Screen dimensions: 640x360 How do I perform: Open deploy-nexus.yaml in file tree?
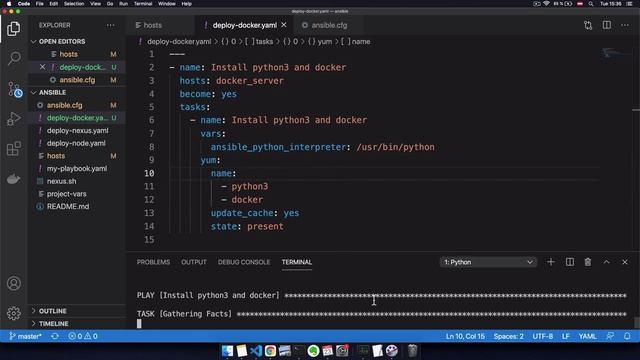77,131
